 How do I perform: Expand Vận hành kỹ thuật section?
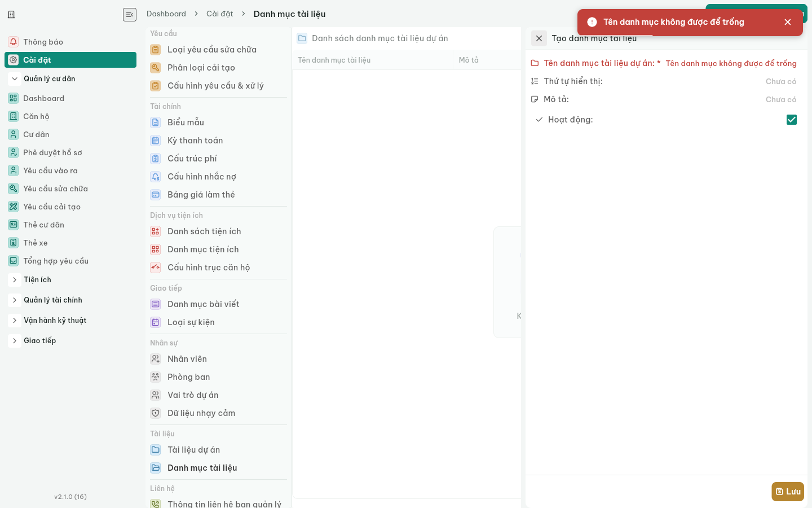(x=15, y=321)
